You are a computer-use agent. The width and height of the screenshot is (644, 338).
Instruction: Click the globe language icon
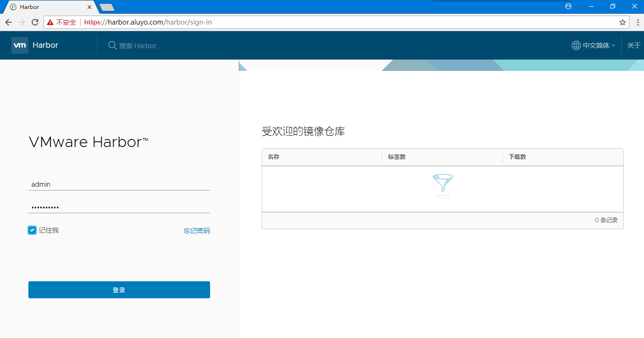(x=576, y=45)
